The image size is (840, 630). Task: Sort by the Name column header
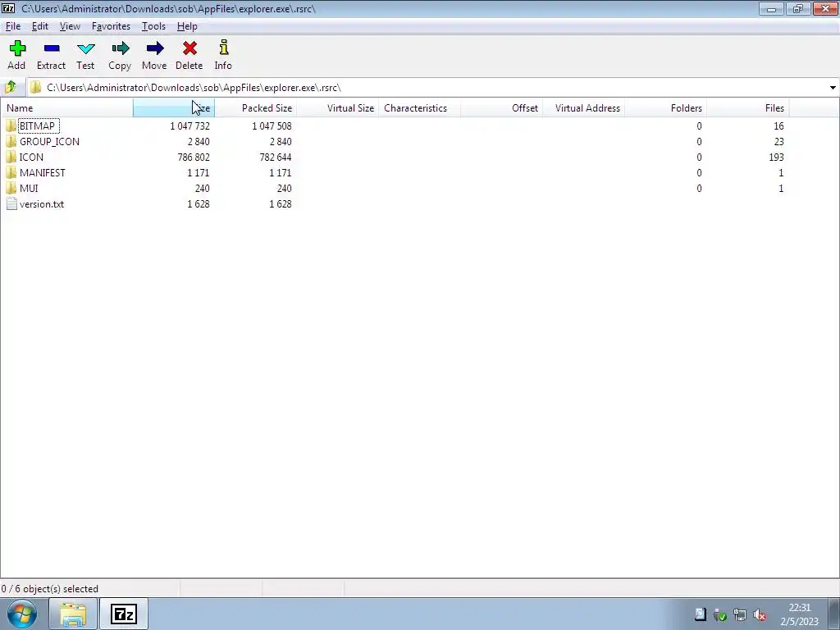coord(67,107)
